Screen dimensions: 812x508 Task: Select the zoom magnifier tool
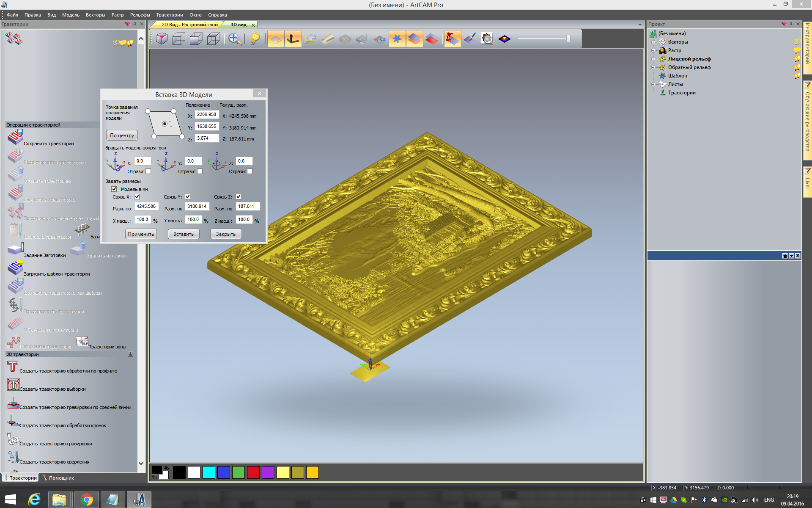click(234, 39)
